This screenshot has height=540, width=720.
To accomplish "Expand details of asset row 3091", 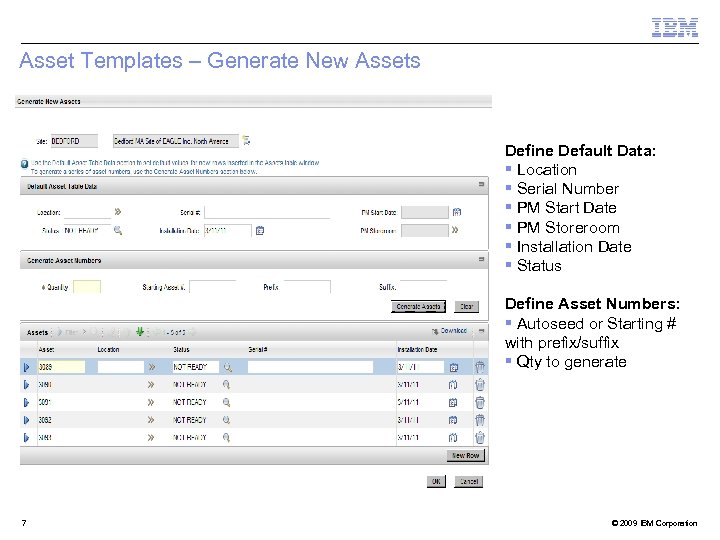I will point(26,402).
